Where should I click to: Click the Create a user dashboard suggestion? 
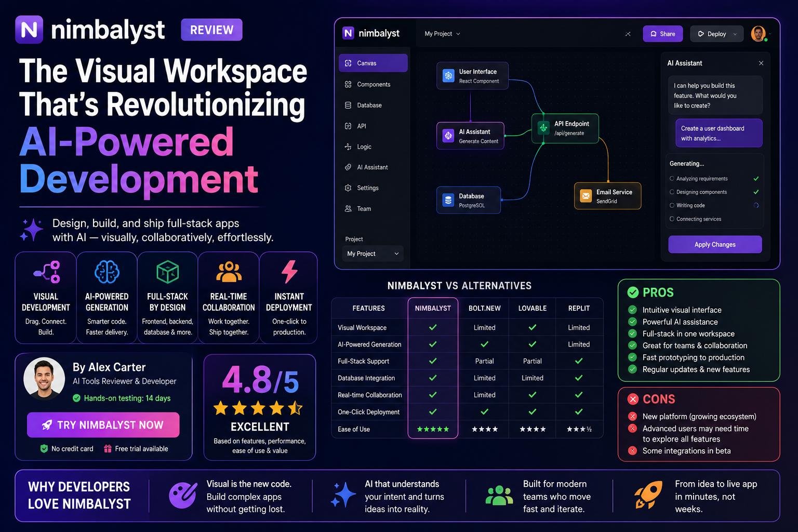click(719, 134)
